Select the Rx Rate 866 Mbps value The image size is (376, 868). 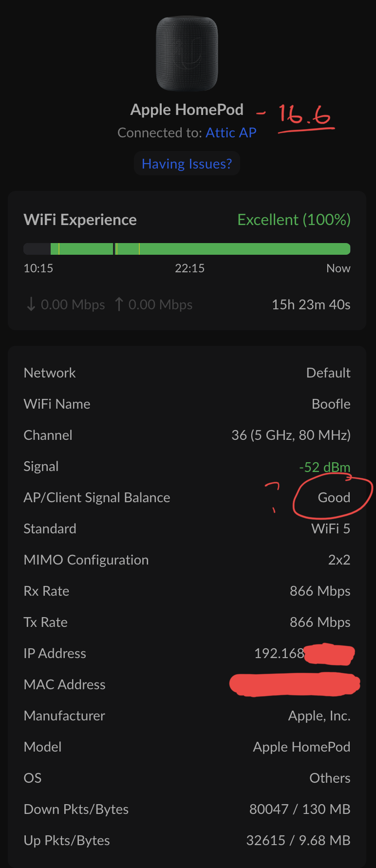point(320,591)
